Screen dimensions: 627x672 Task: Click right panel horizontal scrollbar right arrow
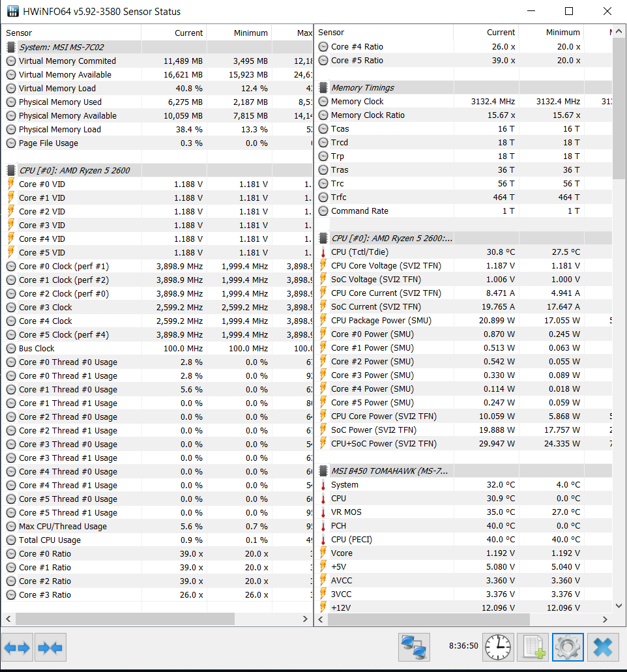(605, 619)
